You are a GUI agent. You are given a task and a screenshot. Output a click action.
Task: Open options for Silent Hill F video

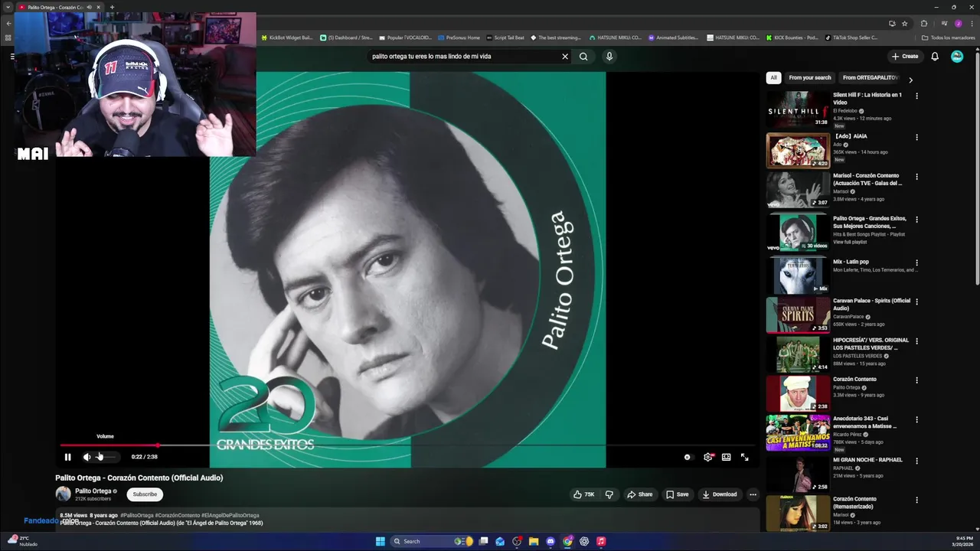pos(916,96)
